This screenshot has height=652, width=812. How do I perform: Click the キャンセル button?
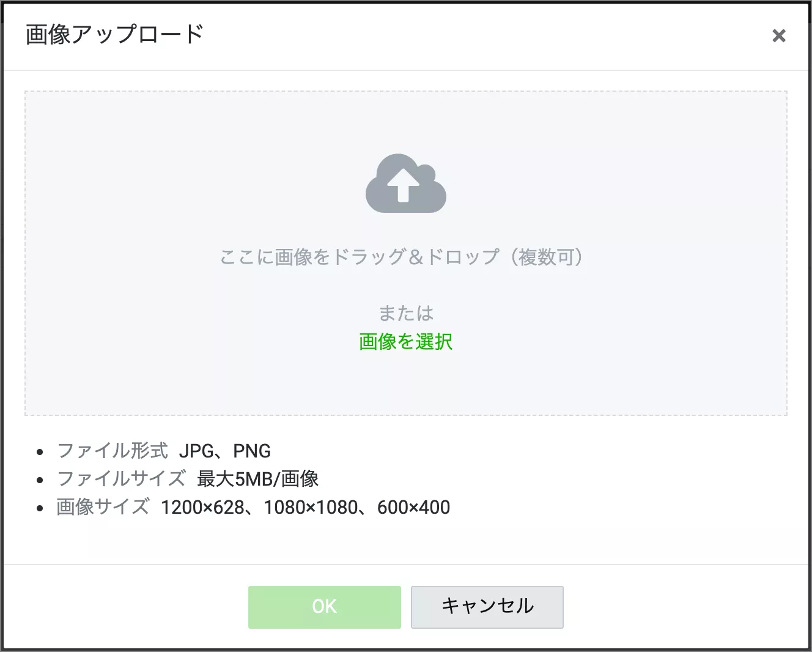coord(487,607)
